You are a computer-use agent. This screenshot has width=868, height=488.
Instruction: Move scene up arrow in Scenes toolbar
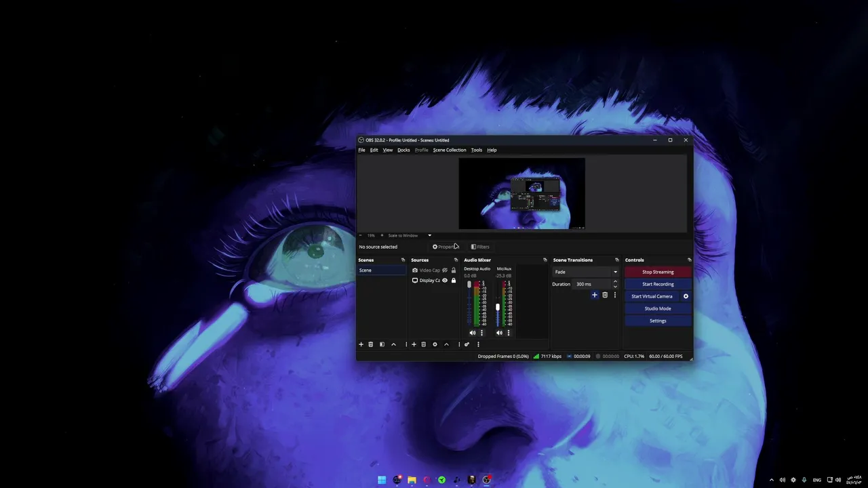[x=393, y=344]
